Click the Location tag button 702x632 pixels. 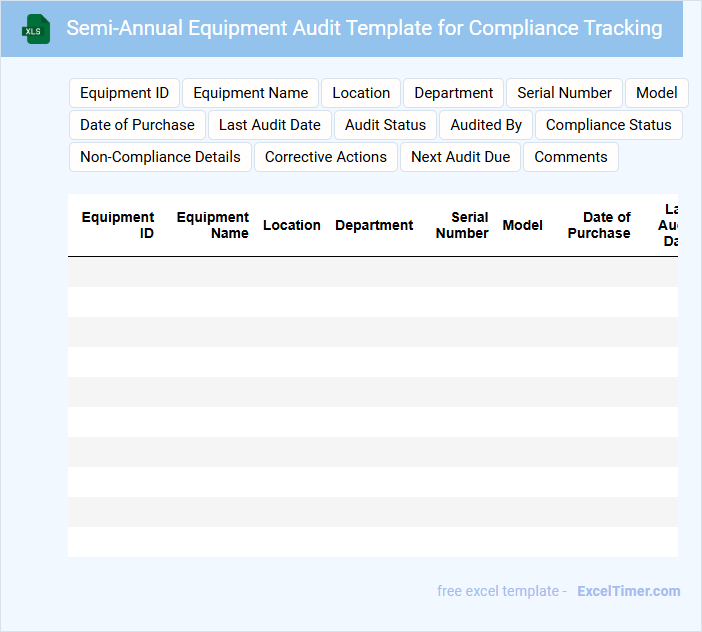(361, 93)
